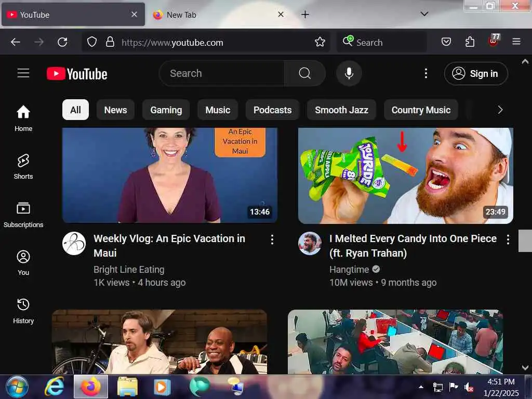Open a new tab with plus button
The image size is (532, 399).
pyautogui.click(x=305, y=14)
